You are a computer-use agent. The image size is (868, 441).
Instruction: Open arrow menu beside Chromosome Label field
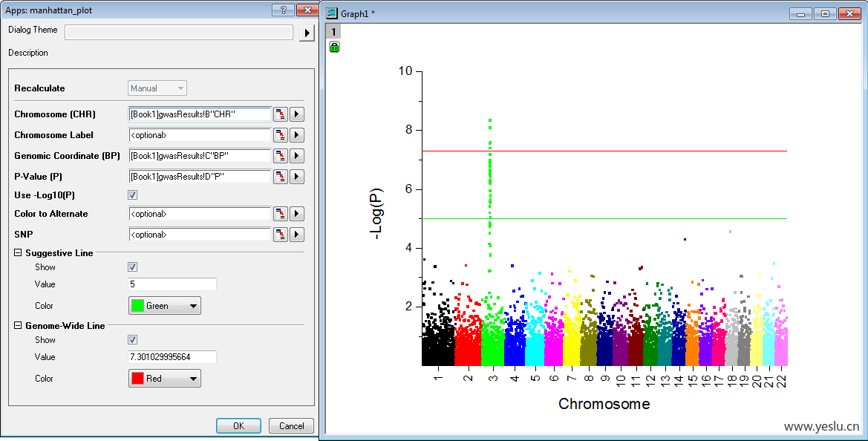pos(297,135)
